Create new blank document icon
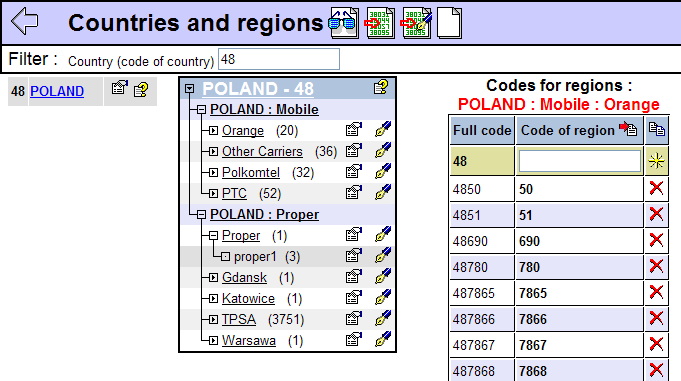 pyautogui.click(x=449, y=23)
